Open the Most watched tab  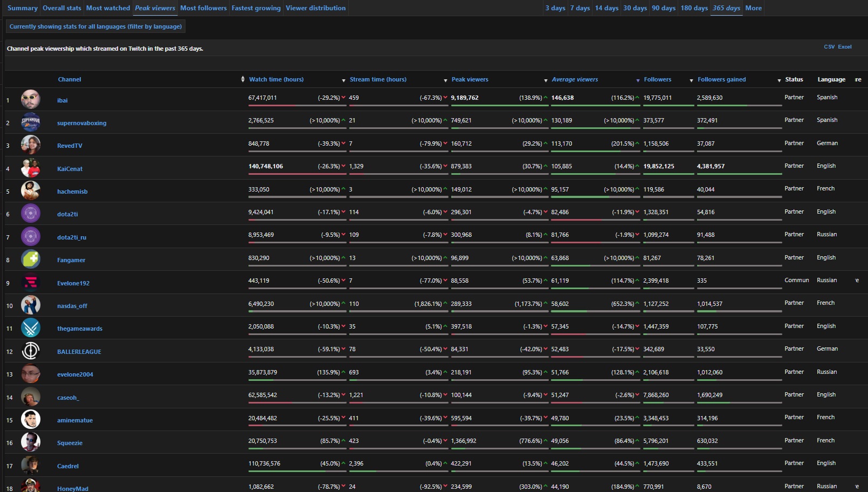click(x=108, y=8)
